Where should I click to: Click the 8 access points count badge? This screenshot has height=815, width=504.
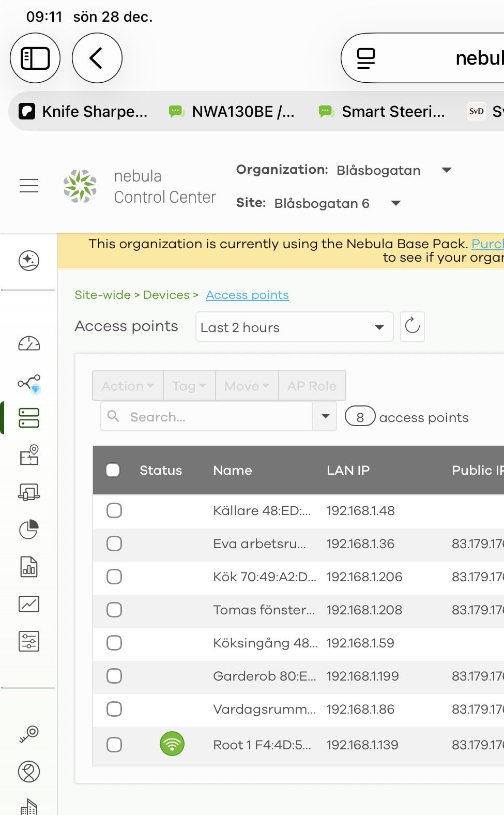point(360,417)
